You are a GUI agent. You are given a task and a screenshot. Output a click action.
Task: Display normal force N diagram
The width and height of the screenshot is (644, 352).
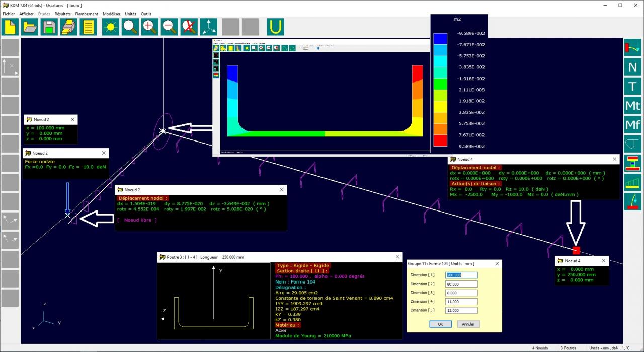tap(632, 67)
